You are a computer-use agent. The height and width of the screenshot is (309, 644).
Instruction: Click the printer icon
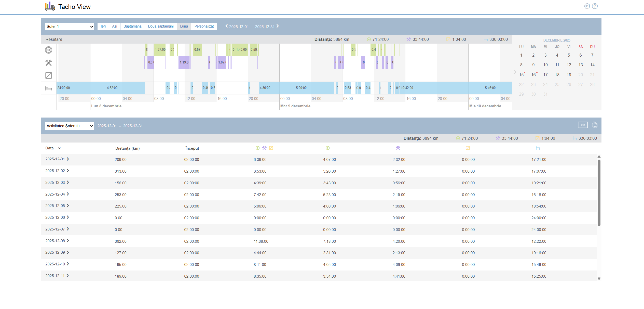click(x=595, y=125)
